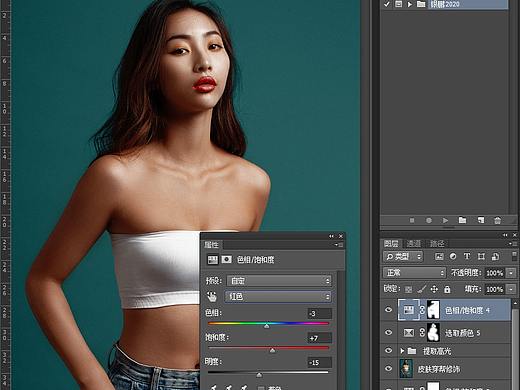Collapse the Properties panel with double arrows
Image resolution: width=520 pixels, height=390 pixels.
pyautogui.click(x=331, y=236)
